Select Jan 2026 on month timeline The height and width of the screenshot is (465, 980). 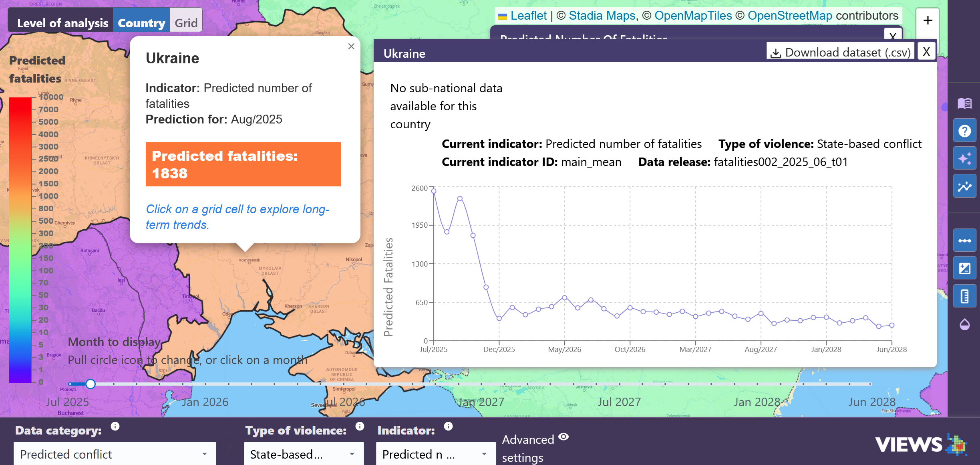click(x=205, y=402)
